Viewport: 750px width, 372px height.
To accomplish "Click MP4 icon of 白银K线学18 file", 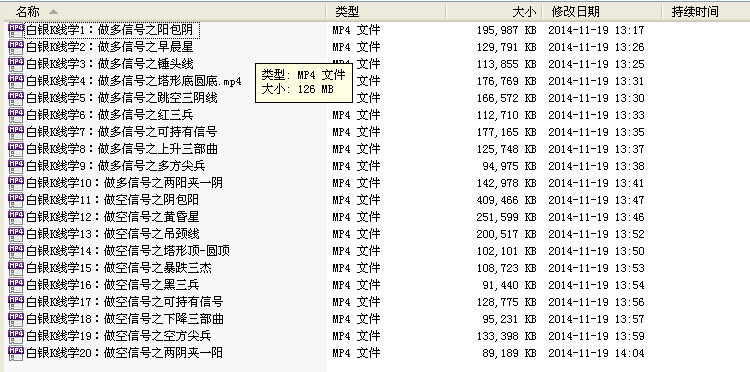I will pyautogui.click(x=16, y=319).
